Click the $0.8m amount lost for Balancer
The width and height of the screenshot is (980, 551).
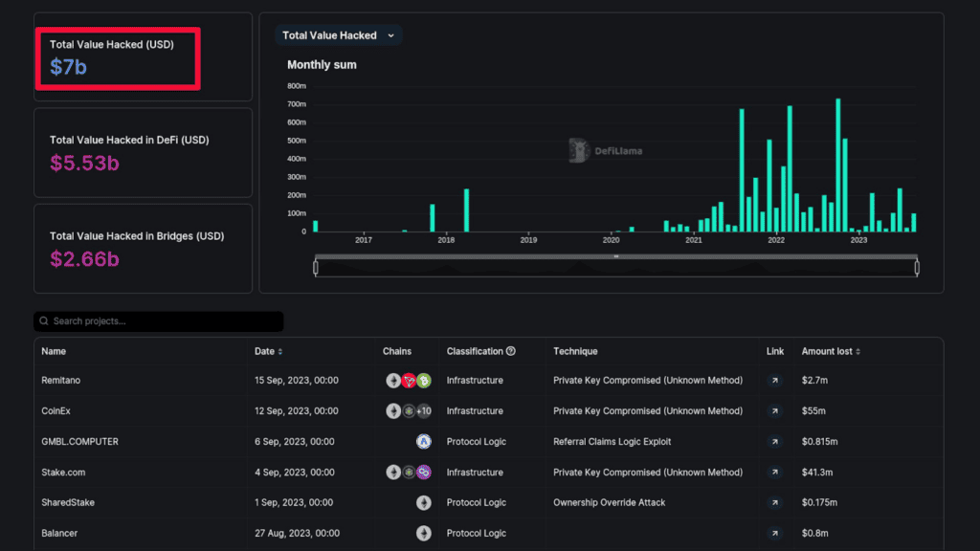(815, 534)
